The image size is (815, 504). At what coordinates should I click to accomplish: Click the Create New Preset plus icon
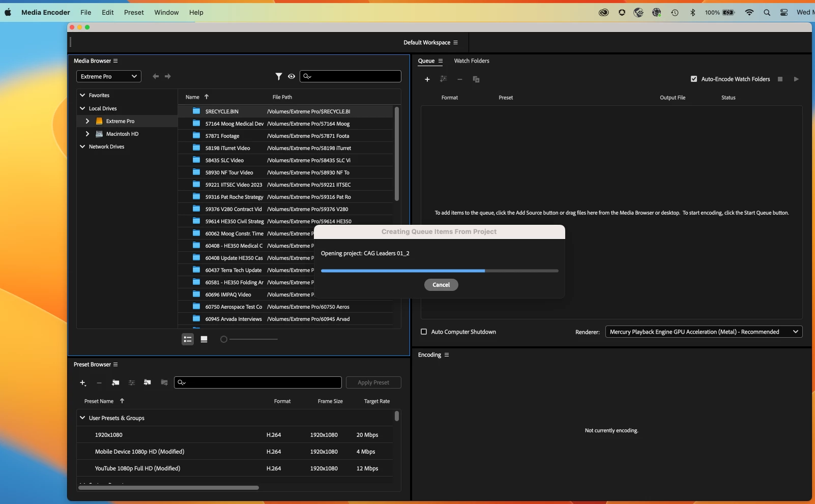coord(83,382)
